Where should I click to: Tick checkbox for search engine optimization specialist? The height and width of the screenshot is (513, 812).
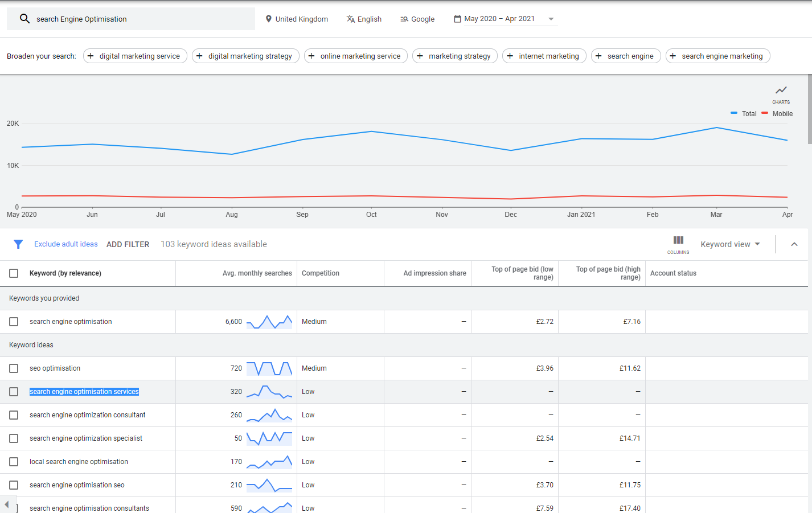pos(14,438)
